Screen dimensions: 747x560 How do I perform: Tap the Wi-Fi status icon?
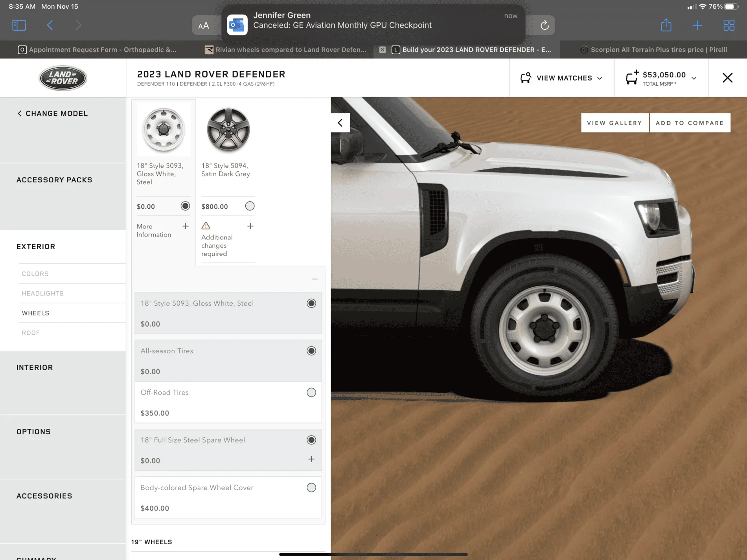703,7
